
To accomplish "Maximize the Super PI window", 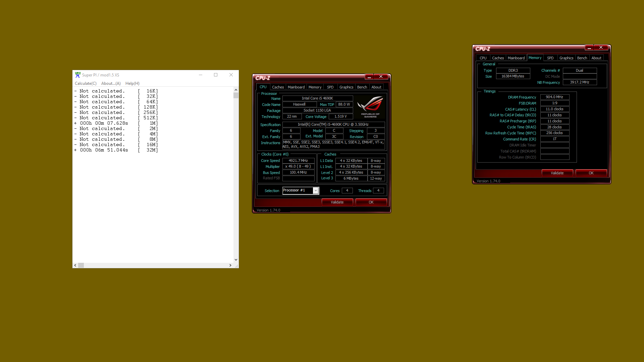I will [216, 75].
